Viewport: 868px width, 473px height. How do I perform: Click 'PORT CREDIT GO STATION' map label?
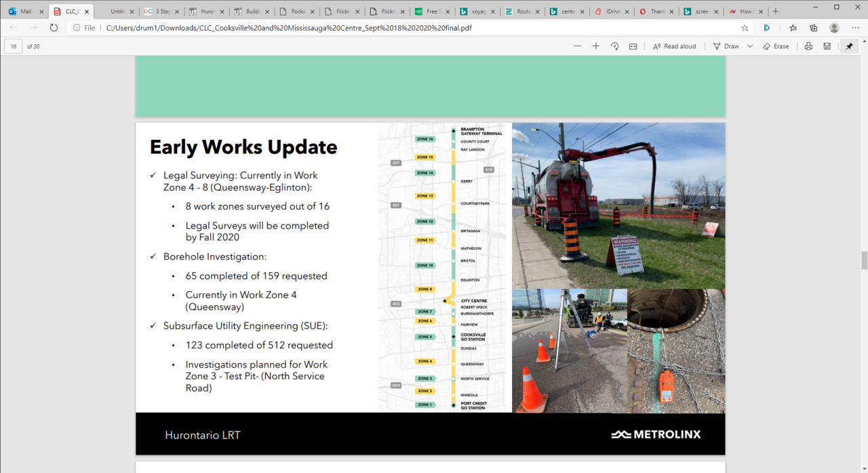pos(474,406)
